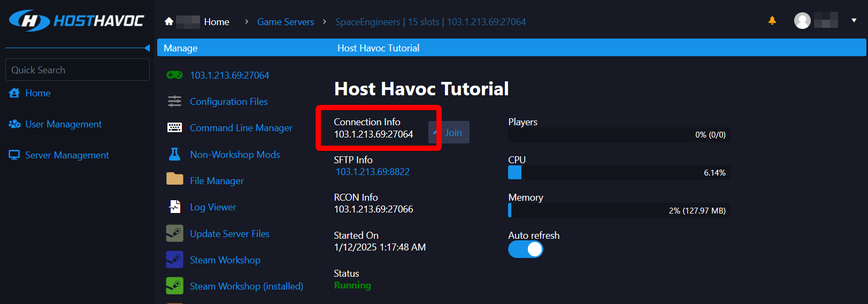The width and height of the screenshot is (868, 304).
Task: Click the Join button
Action: coord(449,132)
